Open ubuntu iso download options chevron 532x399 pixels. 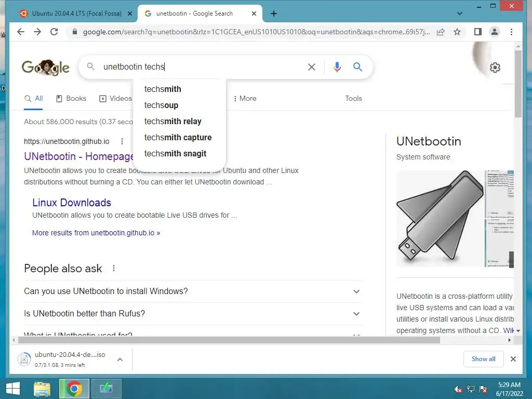click(120, 360)
